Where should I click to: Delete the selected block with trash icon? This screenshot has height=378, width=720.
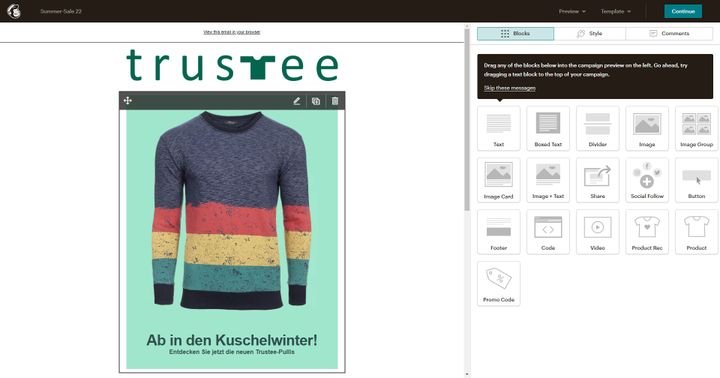point(335,101)
